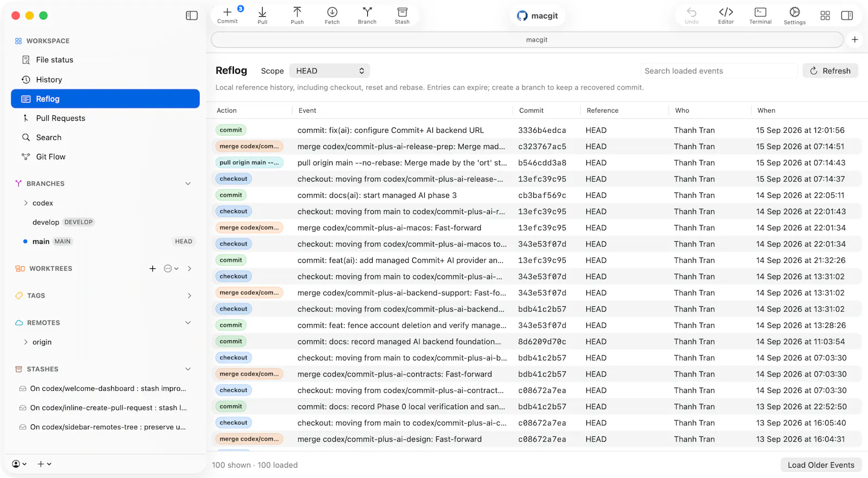Click the Stash toolbar icon
The width and height of the screenshot is (868, 478).
point(402,15)
